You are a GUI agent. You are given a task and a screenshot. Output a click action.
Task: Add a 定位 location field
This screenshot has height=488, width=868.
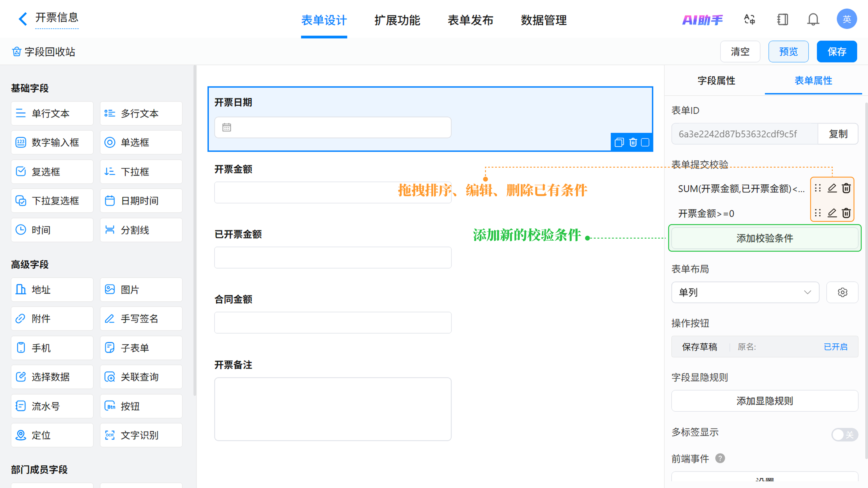[x=52, y=435]
